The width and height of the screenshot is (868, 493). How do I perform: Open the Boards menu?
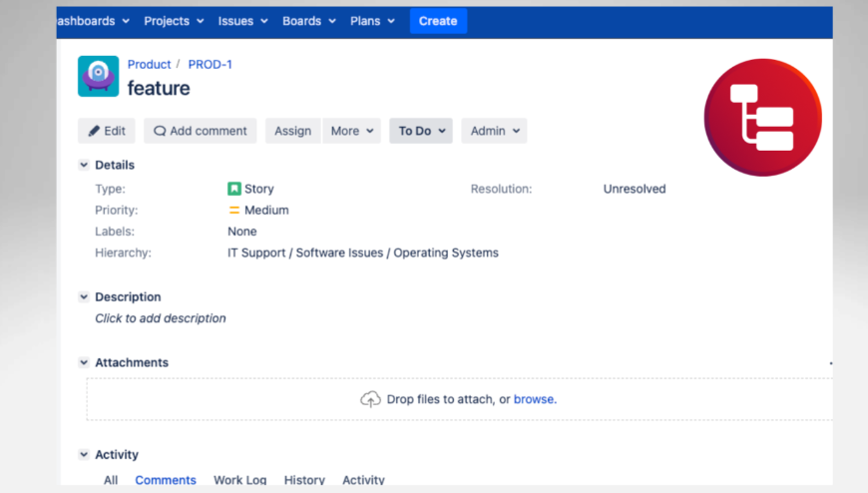click(309, 21)
